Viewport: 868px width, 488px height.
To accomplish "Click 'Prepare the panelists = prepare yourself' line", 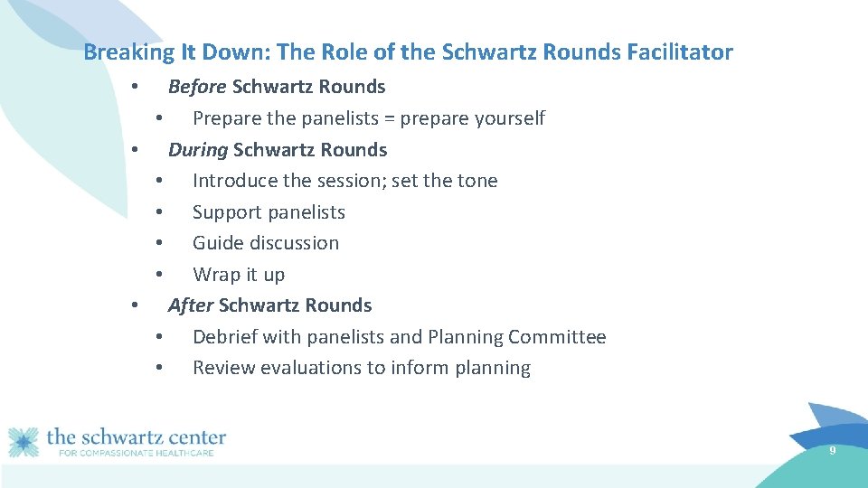I will click(x=369, y=118).
